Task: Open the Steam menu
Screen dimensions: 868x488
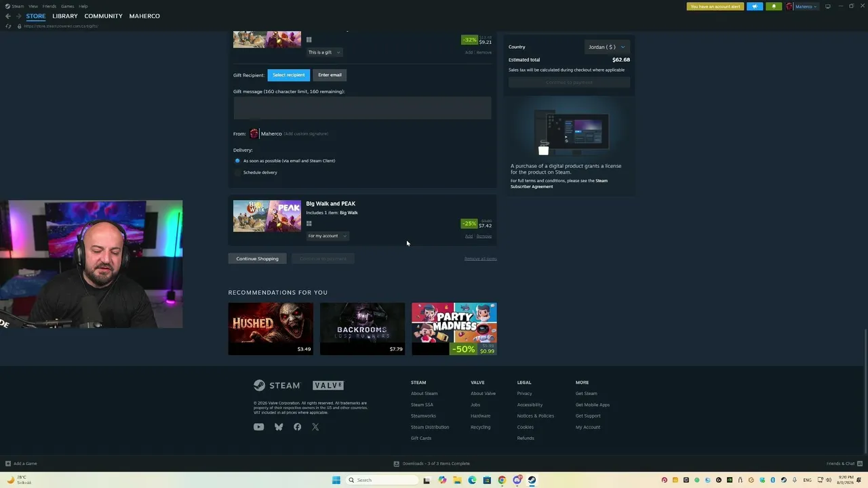Action: tap(18, 6)
